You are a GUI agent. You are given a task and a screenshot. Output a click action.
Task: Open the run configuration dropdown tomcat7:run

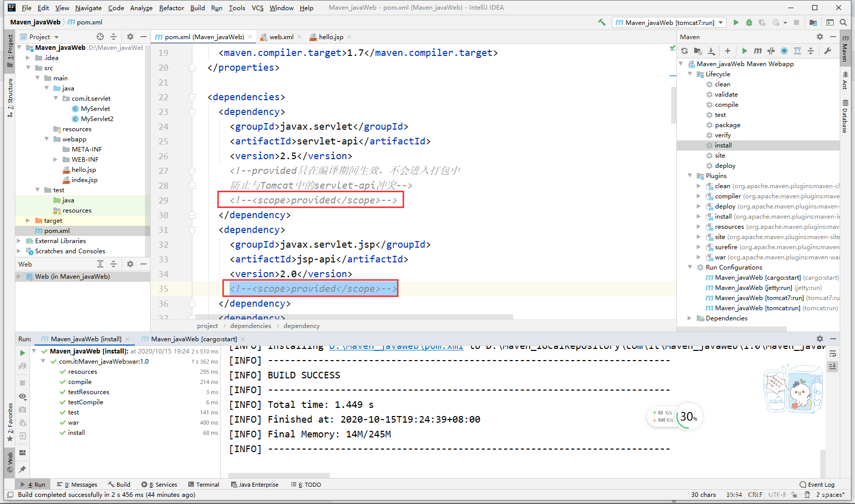670,22
